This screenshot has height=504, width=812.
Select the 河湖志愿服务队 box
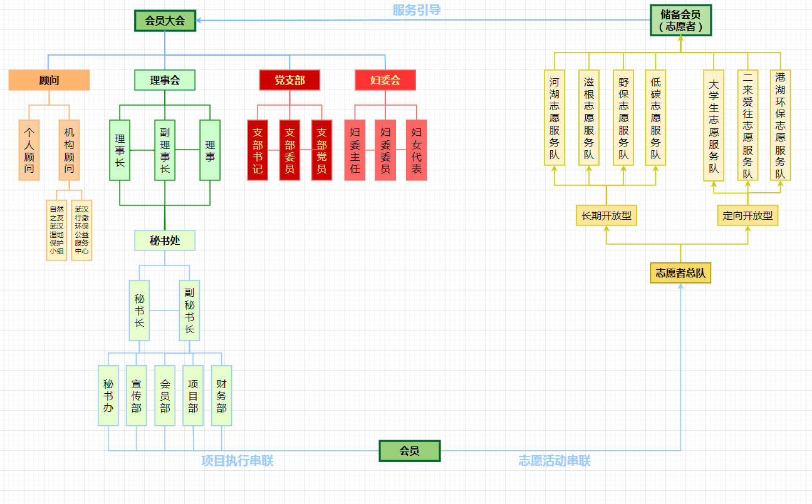point(554,118)
